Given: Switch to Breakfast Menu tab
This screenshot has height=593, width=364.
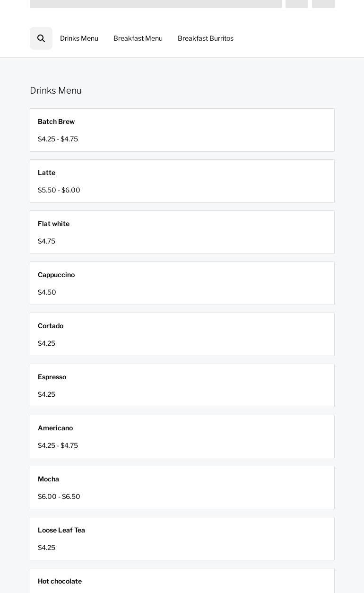Looking at the screenshot, I should point(138,38).
